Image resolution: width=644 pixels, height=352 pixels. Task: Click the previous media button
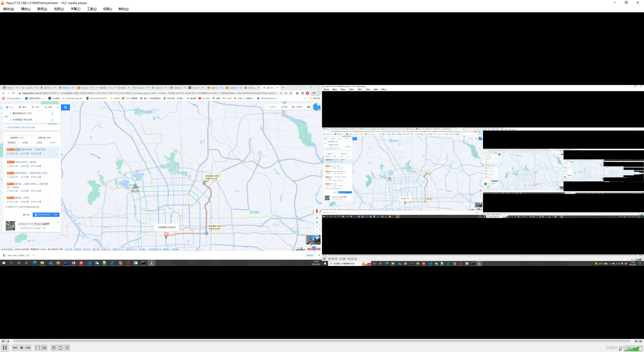[15, 348]
